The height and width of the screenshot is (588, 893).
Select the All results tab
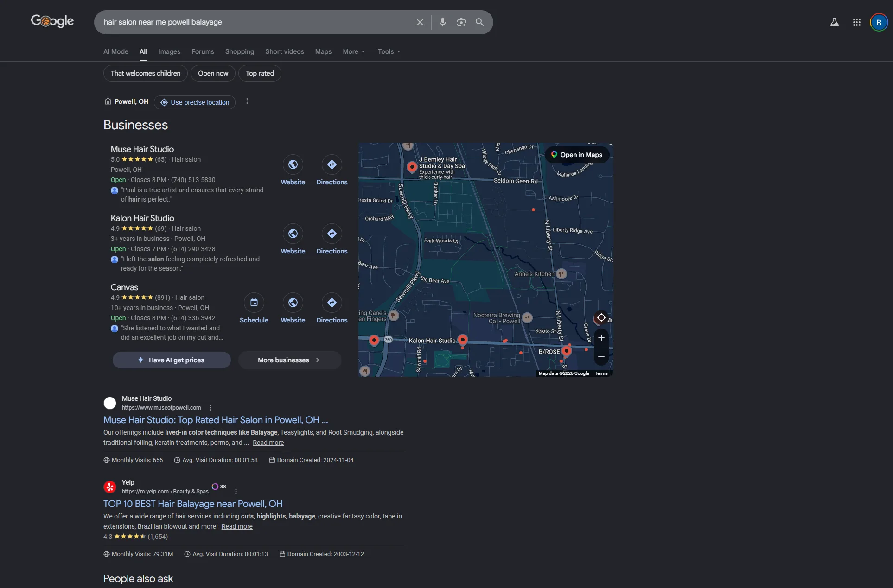[144, 51]
